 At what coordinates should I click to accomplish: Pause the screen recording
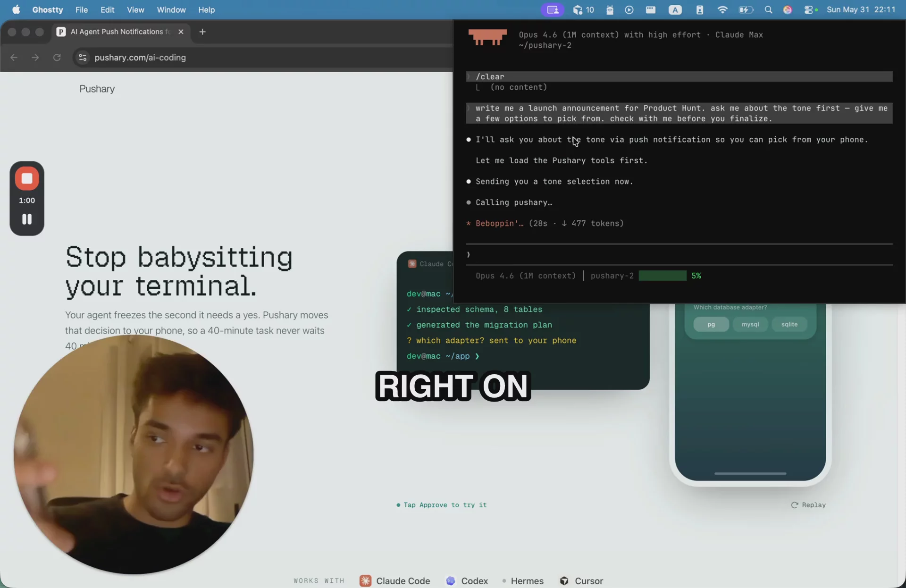point(27,219)
